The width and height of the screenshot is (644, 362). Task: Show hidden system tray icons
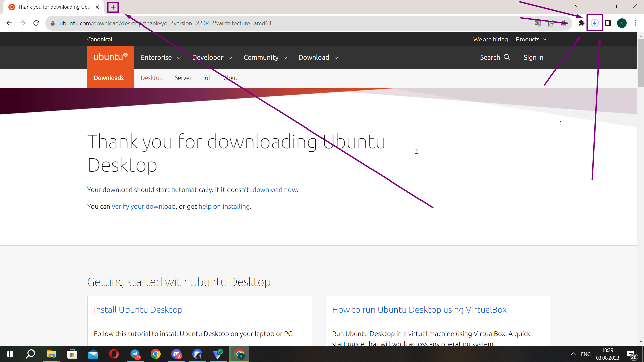pyautogui.click(x=573, y=354)
